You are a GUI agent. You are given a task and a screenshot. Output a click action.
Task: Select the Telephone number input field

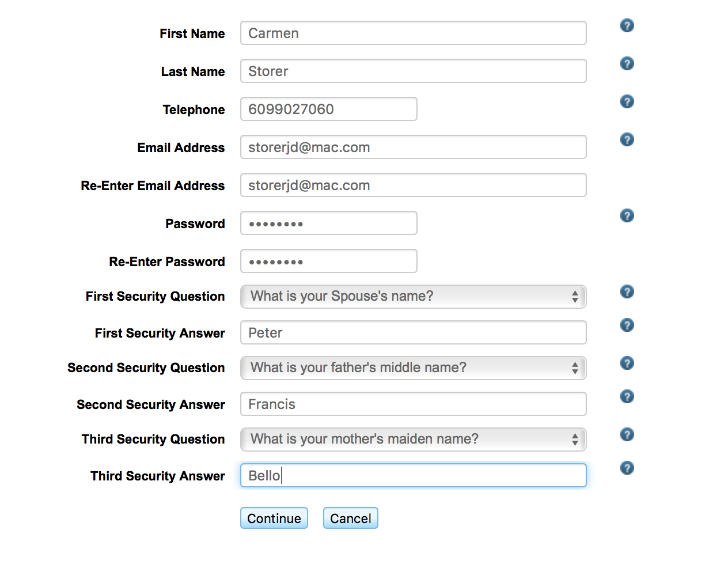328,109
